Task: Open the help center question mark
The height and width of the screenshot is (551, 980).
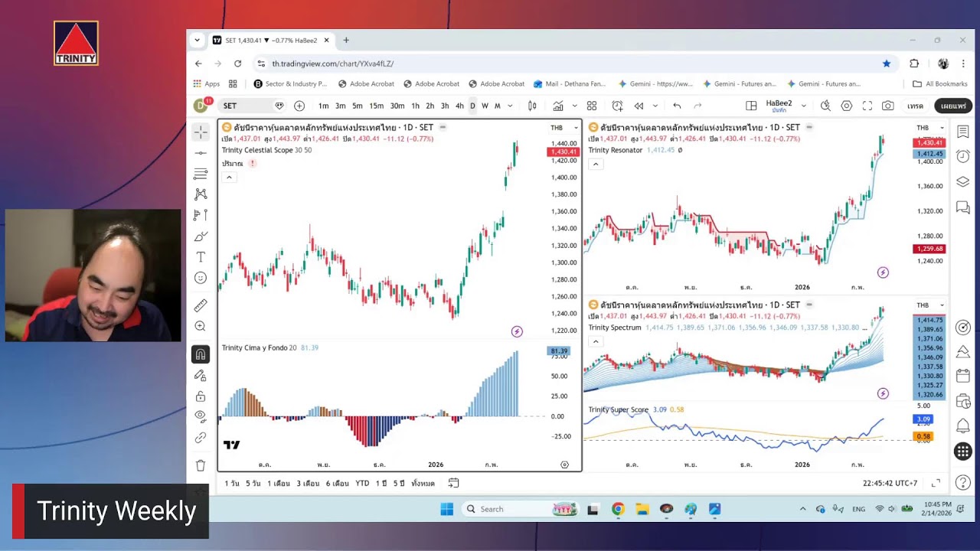Action: (x=963, y=482)
